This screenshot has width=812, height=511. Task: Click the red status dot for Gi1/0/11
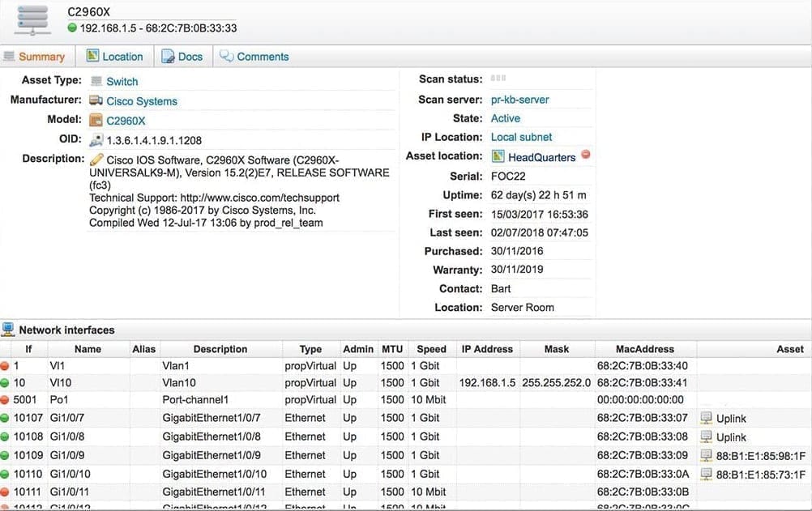click(x=5, y=492)
